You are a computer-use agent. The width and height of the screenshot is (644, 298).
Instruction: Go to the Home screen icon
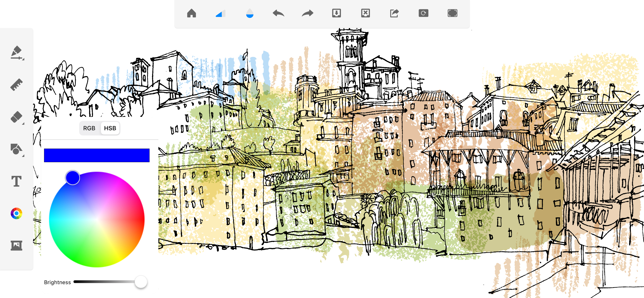(191, 13)
